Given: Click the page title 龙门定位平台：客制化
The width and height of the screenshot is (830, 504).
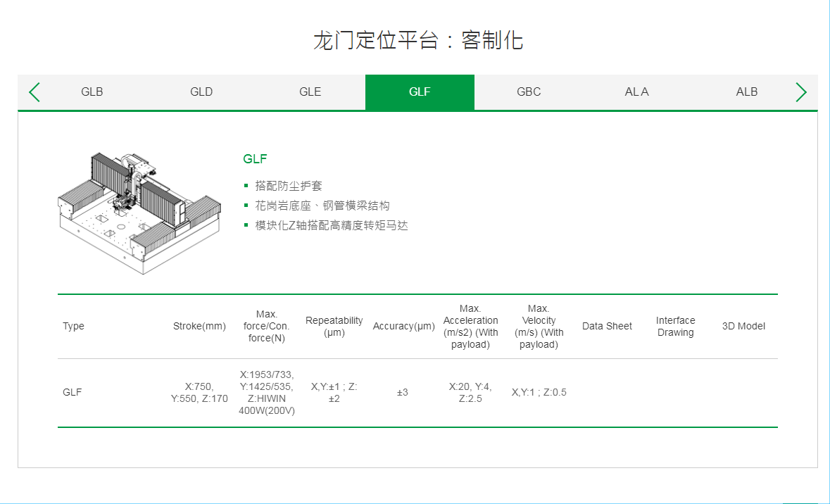Looking at the screenshot, I should (x=418, y=41).
